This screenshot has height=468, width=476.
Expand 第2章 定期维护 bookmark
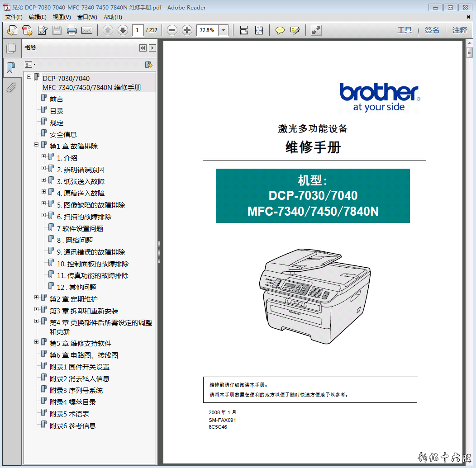(37, 298)
